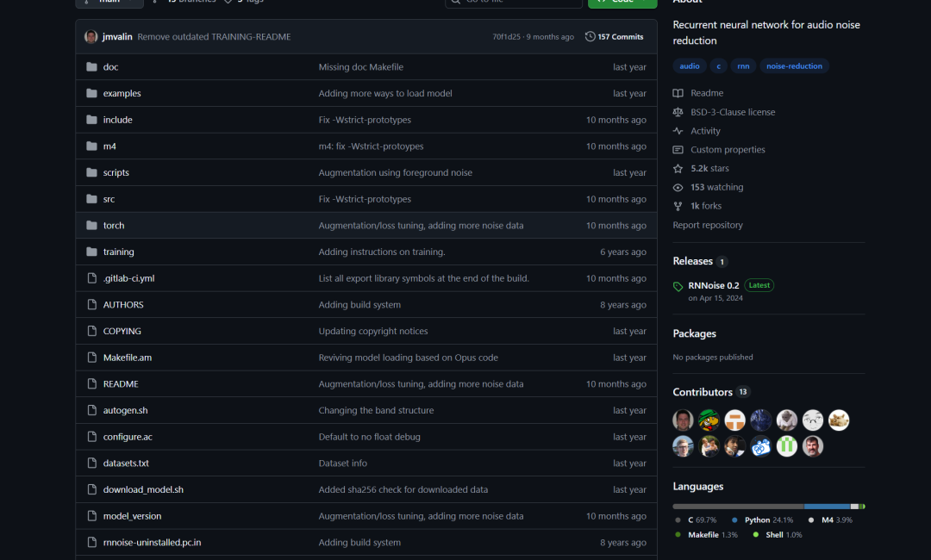Image resolution: width=931 pixels, height=560 pixels.
Task: Open the torch folder link
Action: click(114, 226)
